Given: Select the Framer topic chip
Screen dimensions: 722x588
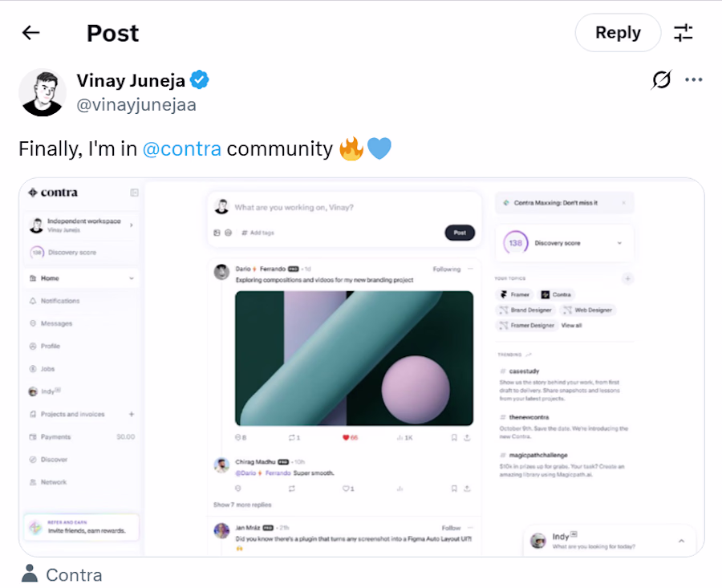Looking at the screenshot, I should coord(513,294).
